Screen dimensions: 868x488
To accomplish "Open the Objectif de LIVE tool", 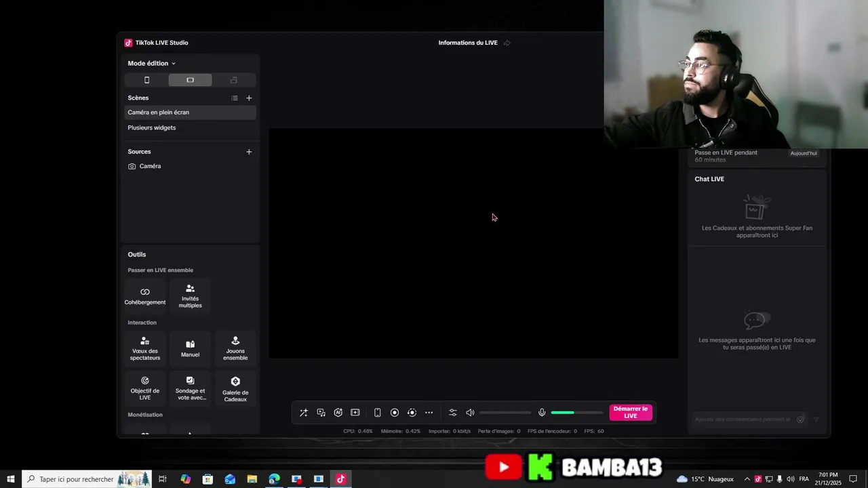I will [145, 388].
